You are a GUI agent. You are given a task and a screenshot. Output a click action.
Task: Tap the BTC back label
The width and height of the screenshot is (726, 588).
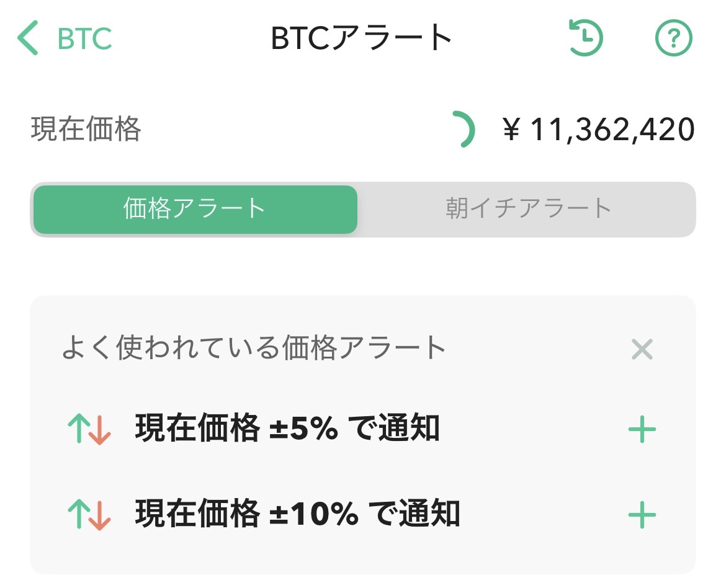[85, 38]
